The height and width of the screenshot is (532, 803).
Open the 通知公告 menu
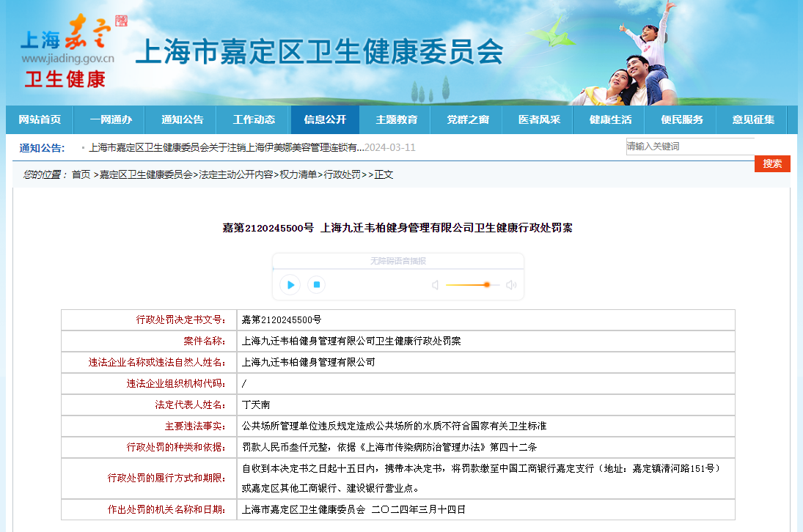point(183,119)
